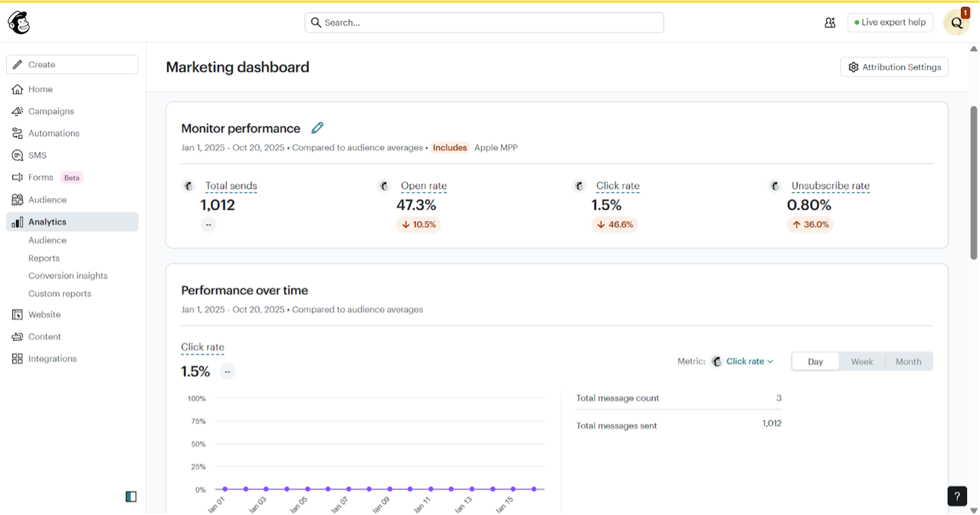Click the 47.3% open rate value
Image resolution: width=980 pixels, height=515 pixels.
coord(416,205)
